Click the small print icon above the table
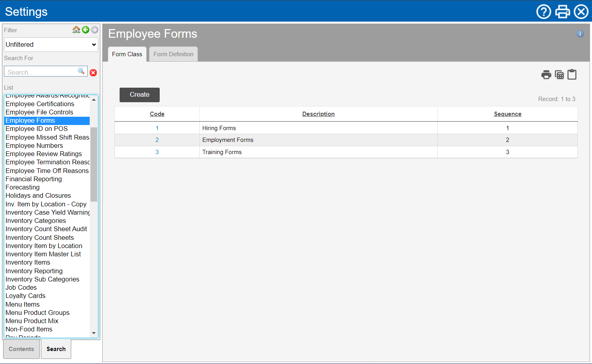This screenshot has height=364, width=592. click(546, 75)
